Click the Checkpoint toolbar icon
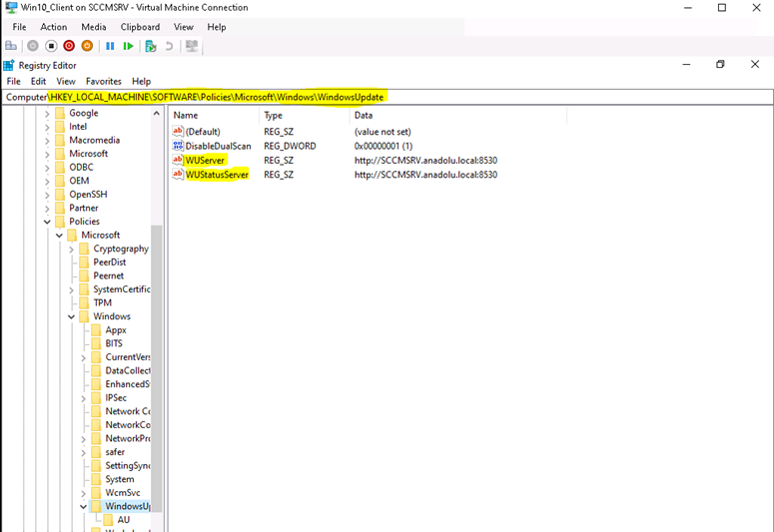774x532 pixels. [x=151, y=46]
